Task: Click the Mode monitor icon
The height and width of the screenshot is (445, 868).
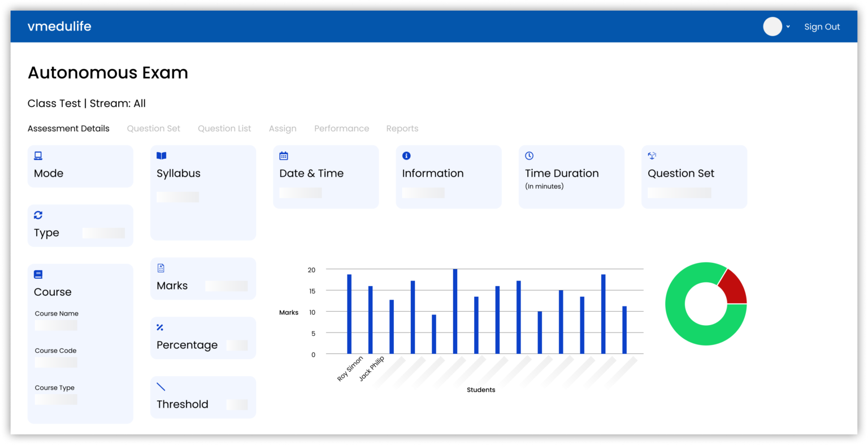Action: 37,155
